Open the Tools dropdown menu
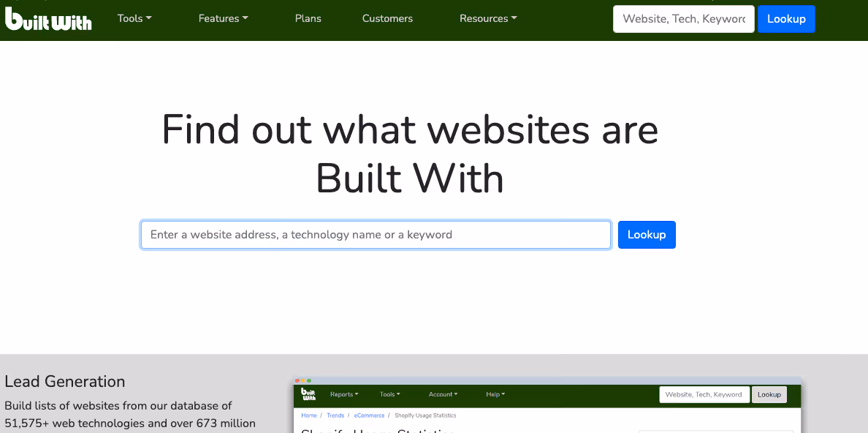The width and height of the screenshot is (868, 433). (134, 18)
